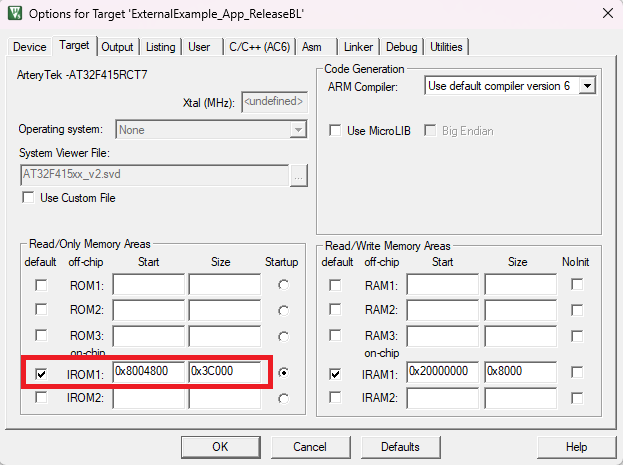Select the IROM2 Startup radio button

pos(285,398)
